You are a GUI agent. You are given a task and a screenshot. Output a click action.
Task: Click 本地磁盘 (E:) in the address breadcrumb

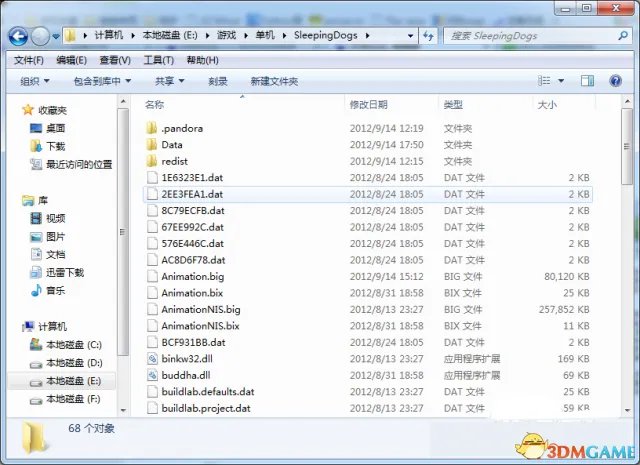click(x=170, y=36)
